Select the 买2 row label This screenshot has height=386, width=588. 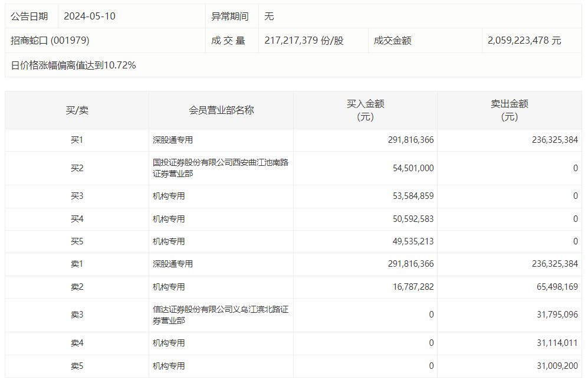(x=77, y=168)
